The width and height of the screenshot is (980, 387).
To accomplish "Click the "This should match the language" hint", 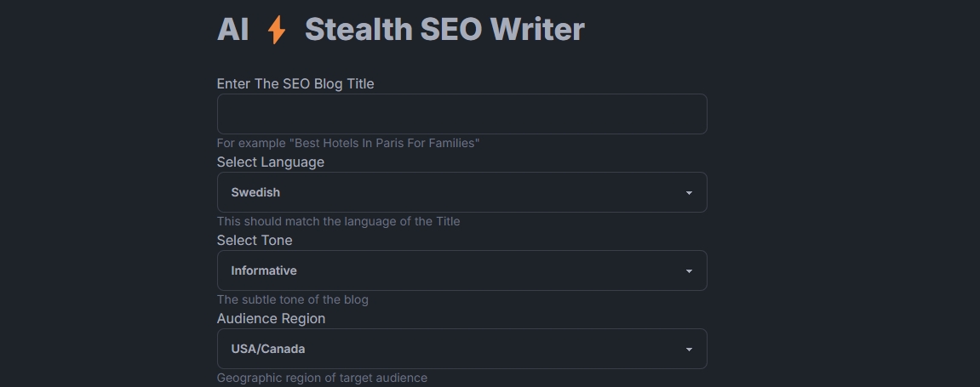I will point(338,221).
